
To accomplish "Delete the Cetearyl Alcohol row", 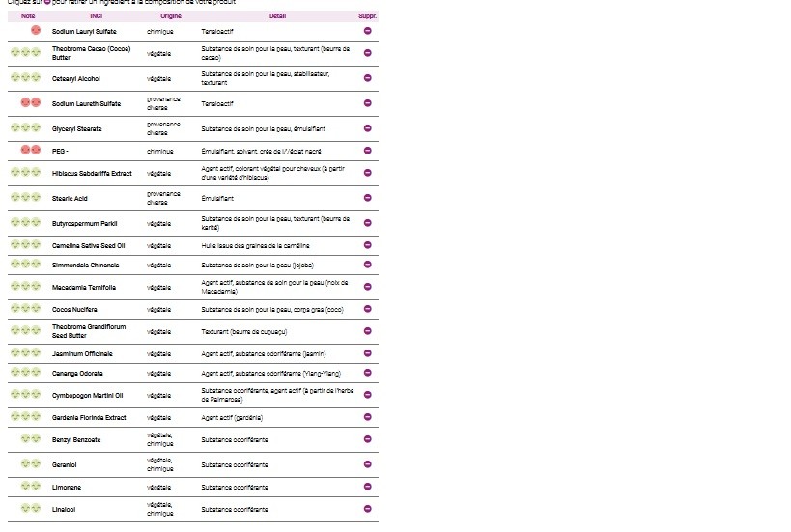I will click(367, 78).
